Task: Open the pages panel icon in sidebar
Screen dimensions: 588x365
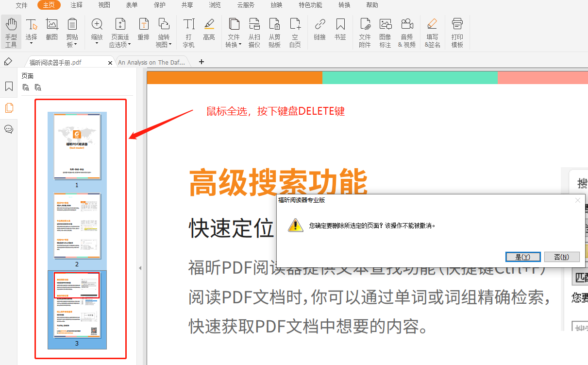Action: click(x=9, y=108)
